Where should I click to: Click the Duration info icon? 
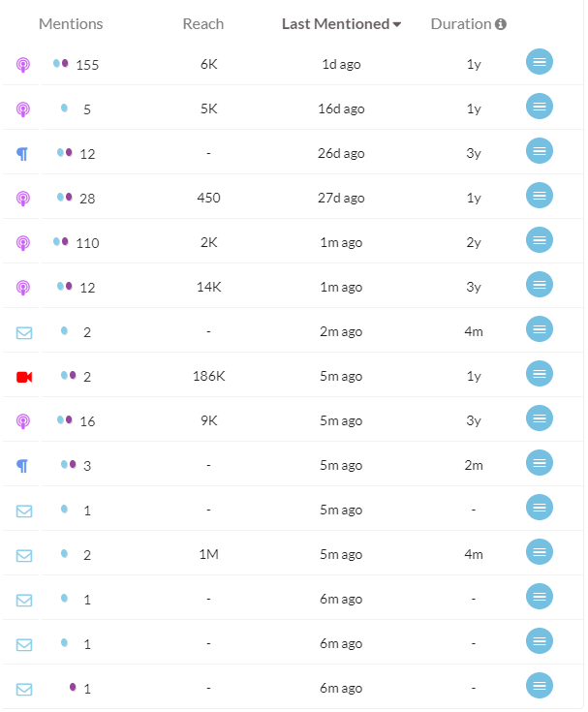pos(501,24)
